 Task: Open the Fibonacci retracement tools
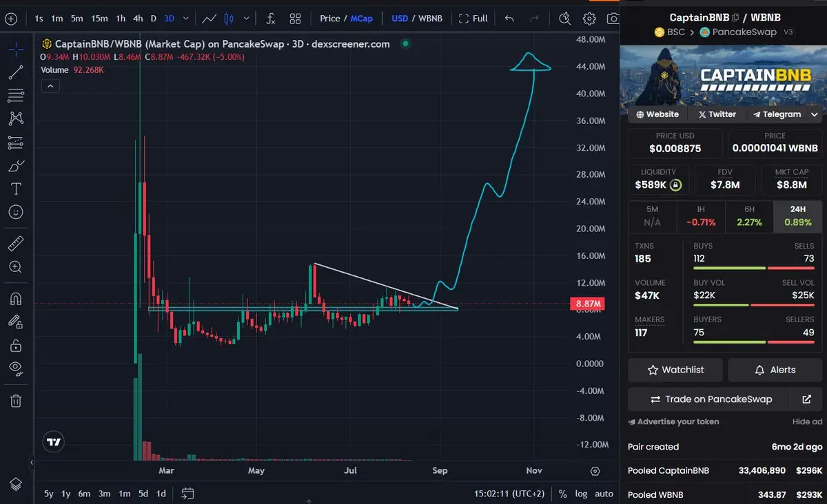16,95
